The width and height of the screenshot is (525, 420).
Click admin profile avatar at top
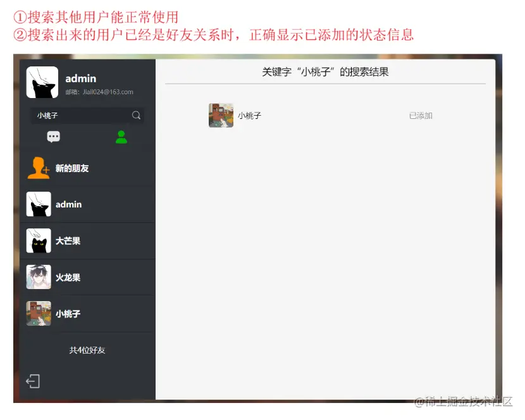42,82
